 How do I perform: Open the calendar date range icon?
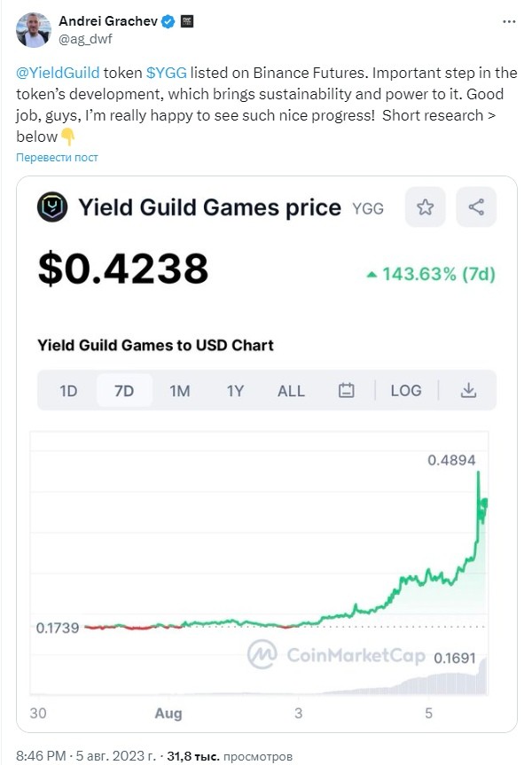pyautogui.click(x=346, y=390)
